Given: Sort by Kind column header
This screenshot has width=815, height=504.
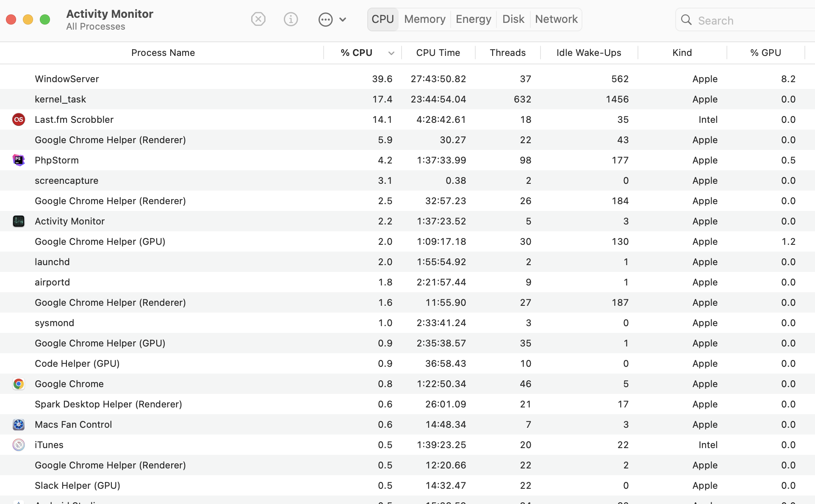Looking at the screenshot, I should [682, 53].
